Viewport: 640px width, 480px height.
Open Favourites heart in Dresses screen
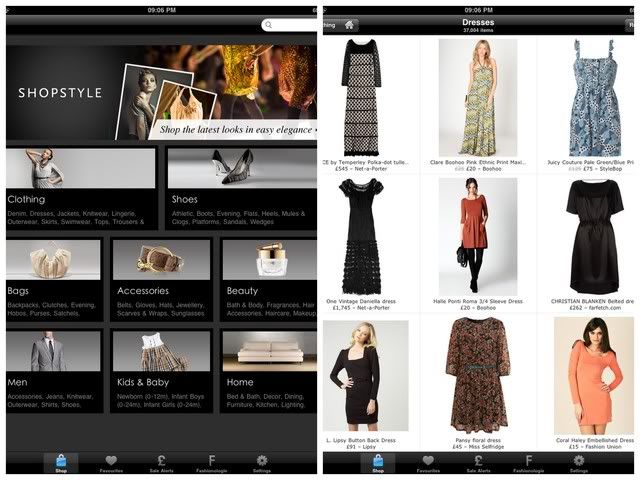428,463
